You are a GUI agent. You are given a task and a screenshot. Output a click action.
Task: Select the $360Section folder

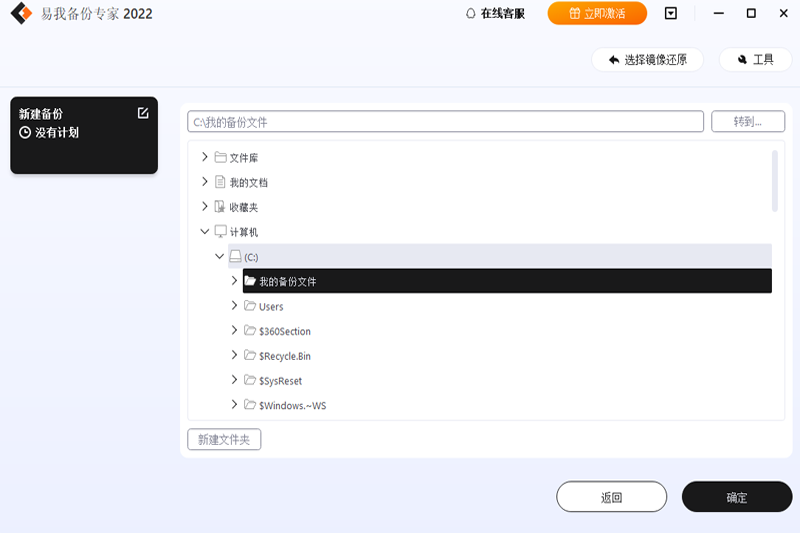click(284, 331)
